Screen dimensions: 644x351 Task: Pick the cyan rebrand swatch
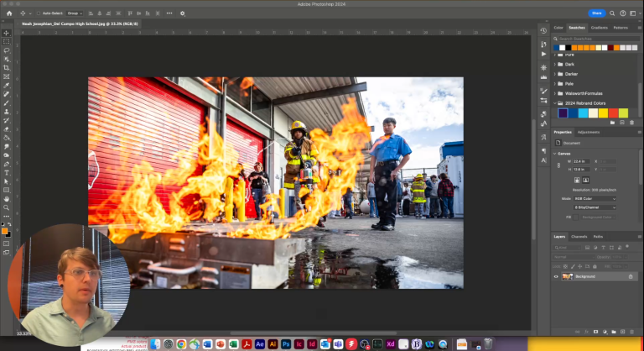(x=583, y=113)
